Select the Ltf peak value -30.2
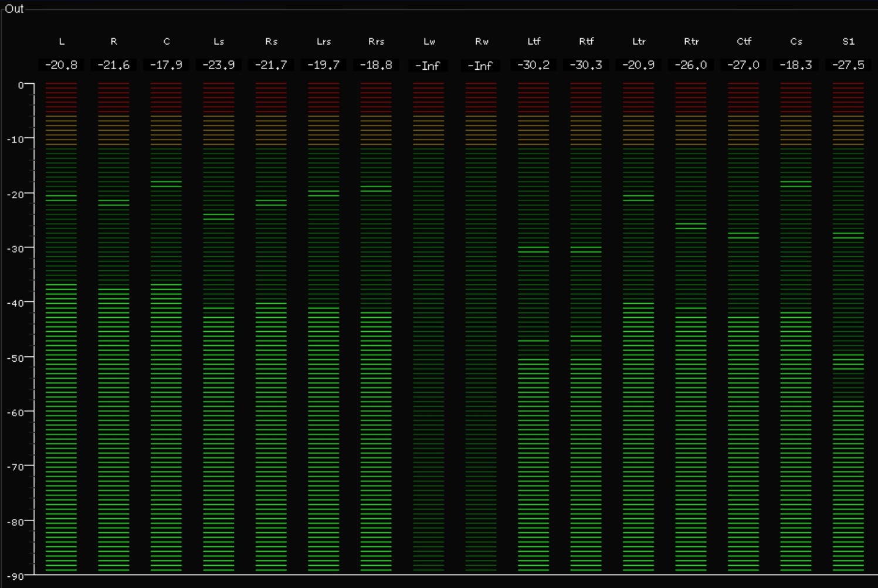This screenshot has width=878, height=588. pos(533,65)
